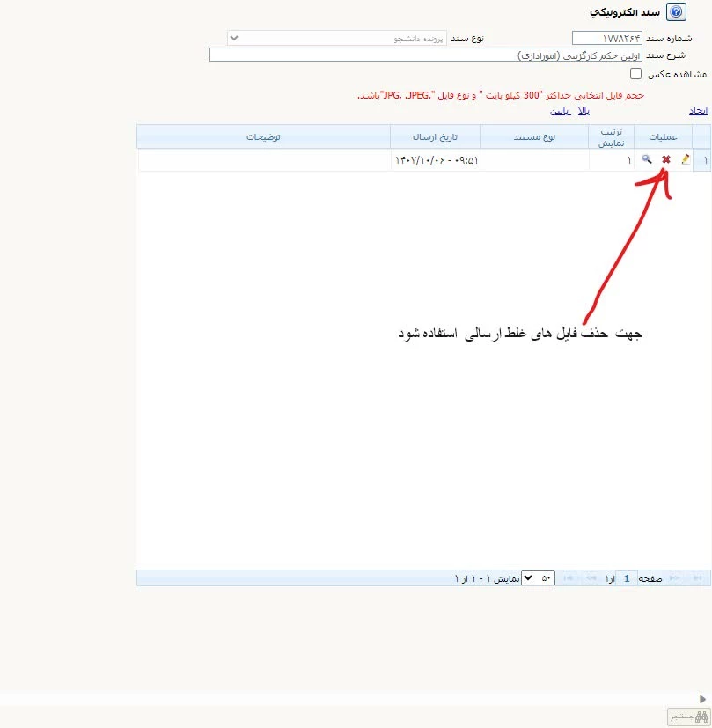Click the gray arrow above search button

pyautogui.click(x=701, y=699)
